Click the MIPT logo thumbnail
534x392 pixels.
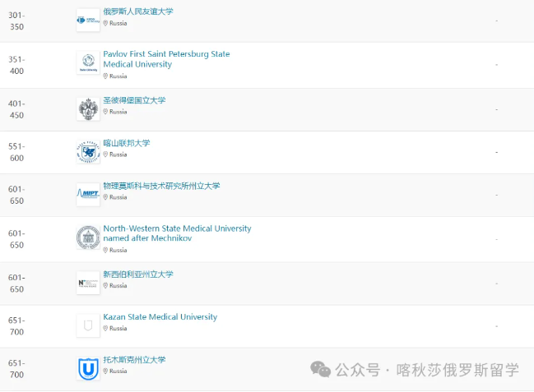(88, 195)
